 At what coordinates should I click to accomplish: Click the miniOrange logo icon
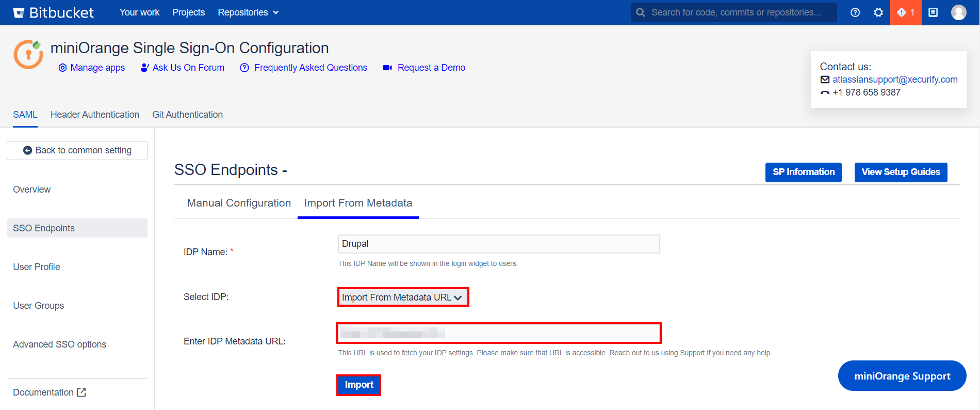click(28, 54)
